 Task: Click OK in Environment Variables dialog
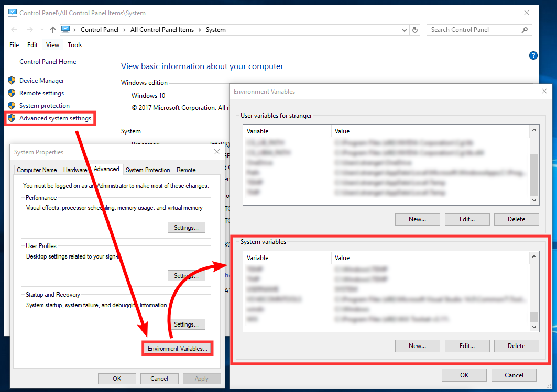pyautogui.click(x=464, y=375)
